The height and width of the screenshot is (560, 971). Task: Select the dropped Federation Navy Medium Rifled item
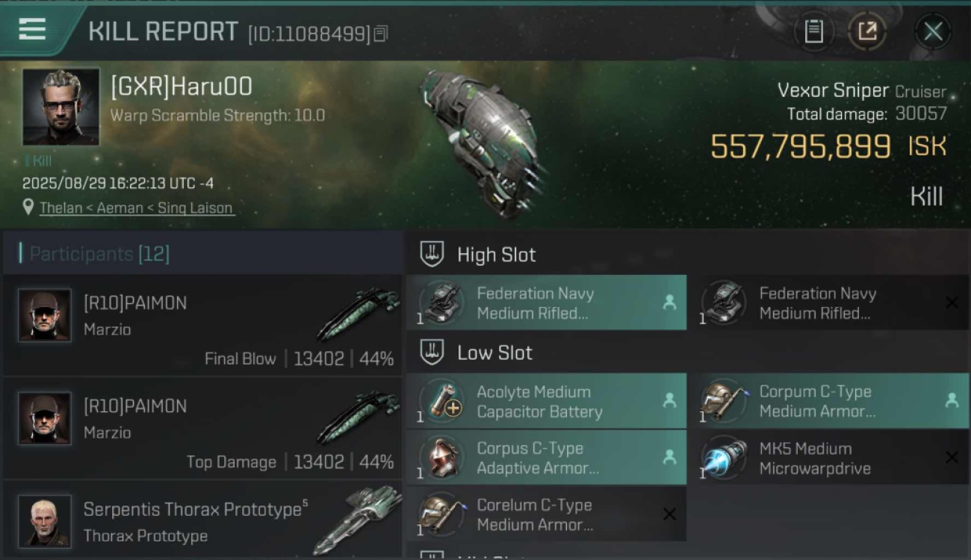tap(546, 303)
